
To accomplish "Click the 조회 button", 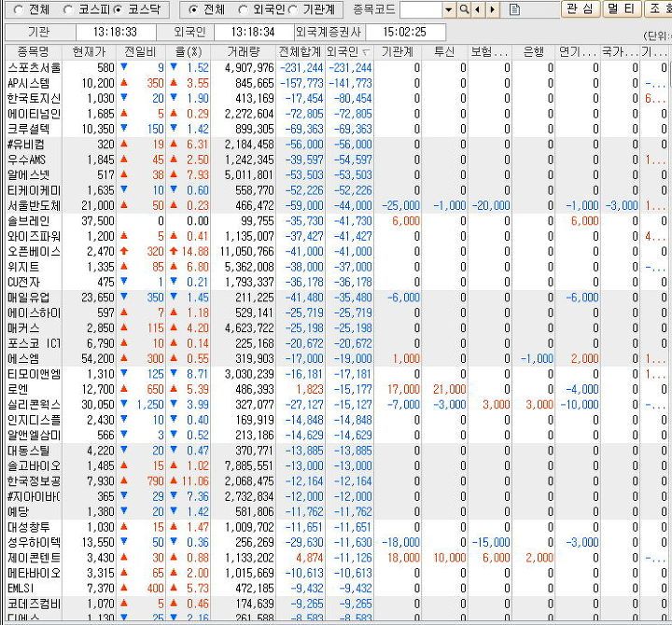I will click(658, 8).
